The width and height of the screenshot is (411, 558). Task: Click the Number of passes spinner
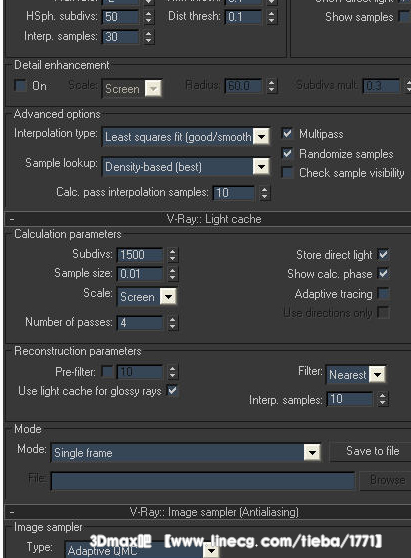173,323
